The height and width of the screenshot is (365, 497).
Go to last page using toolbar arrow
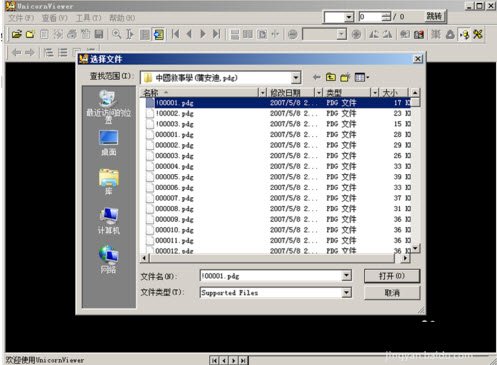[216, 34]
